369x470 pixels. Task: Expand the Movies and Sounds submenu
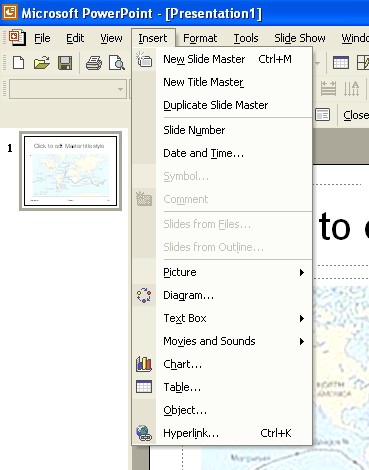click(222, 341)
